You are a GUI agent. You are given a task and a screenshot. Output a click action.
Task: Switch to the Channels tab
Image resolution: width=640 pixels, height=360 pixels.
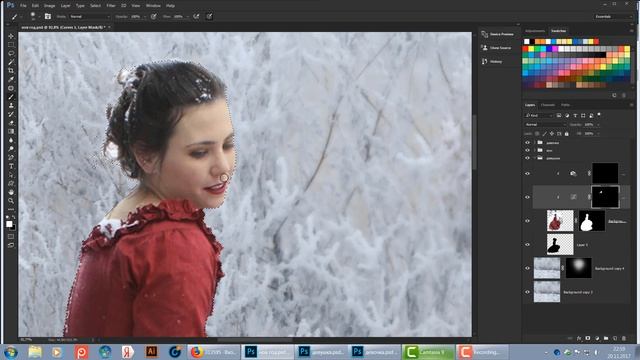click(x=547, y=105)
